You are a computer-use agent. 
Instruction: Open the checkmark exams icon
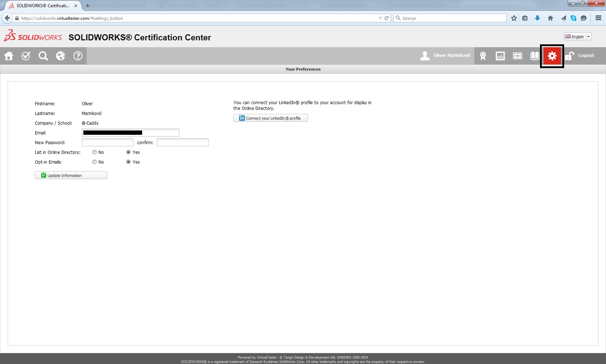coord(26,56)
